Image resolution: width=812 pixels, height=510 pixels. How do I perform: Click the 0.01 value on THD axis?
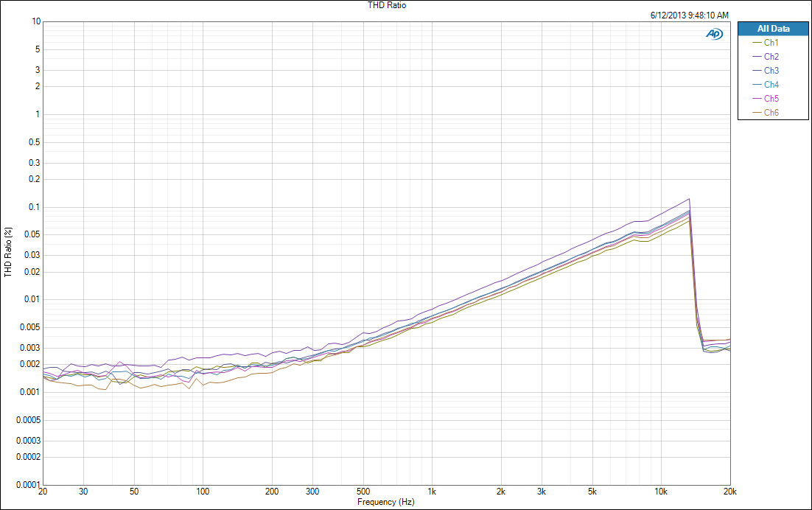coord(32,299)
